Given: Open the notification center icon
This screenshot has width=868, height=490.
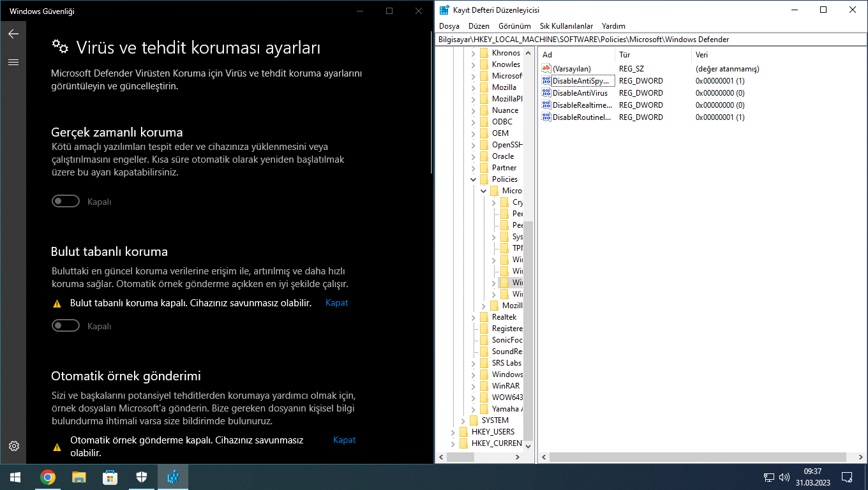Looking at the screenshot, I should pos(847,477).
